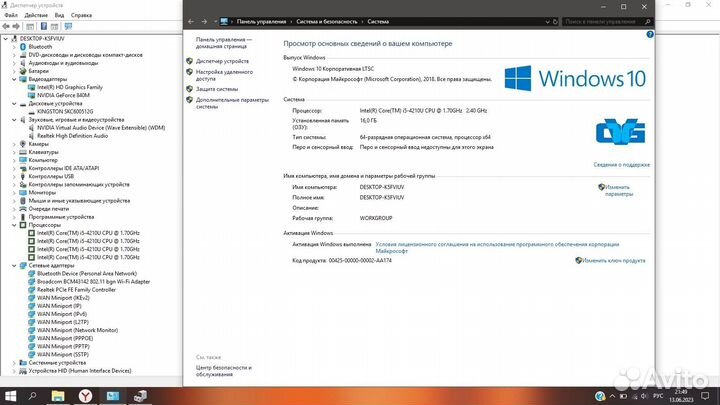720x405 pixels.
Task: Click the scan hardware monitor icon in toolbar
Action: click(x=68, y=26)
